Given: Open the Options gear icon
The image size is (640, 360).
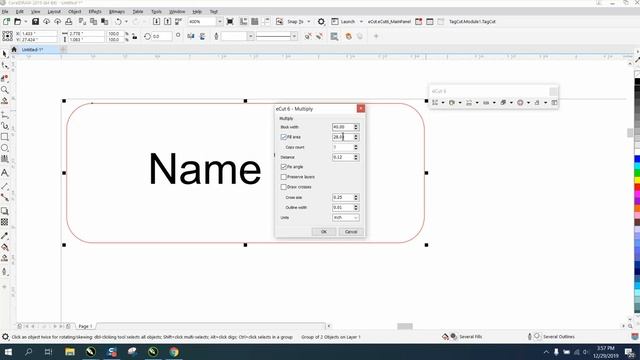Looking at the screenshot, I should [x=321, y=22].
